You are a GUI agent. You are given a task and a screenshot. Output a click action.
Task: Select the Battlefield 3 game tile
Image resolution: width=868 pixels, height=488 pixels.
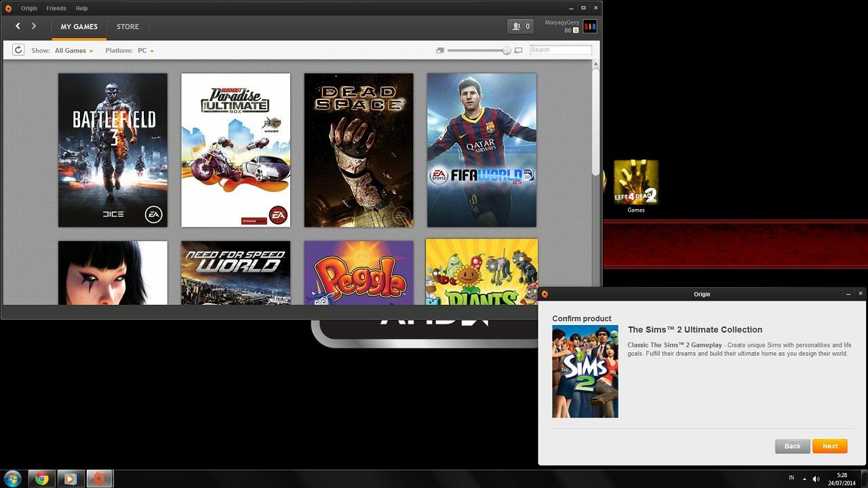tap(113, 150)
